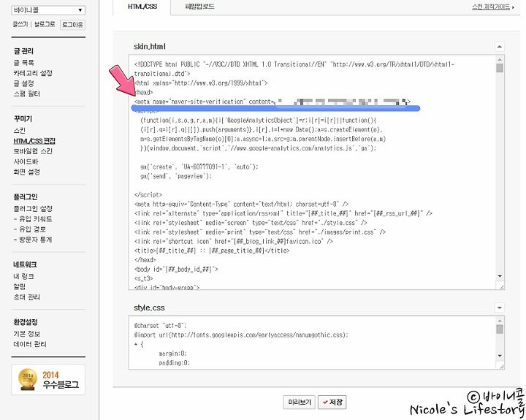The height and width of the screenshot is (420, 526).
Task: Open 기본 정보 settings
Action: pos(26,334)
